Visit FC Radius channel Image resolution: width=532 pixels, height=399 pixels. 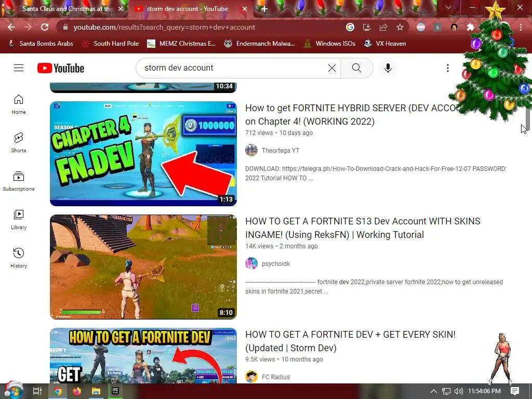pos(276,377)
